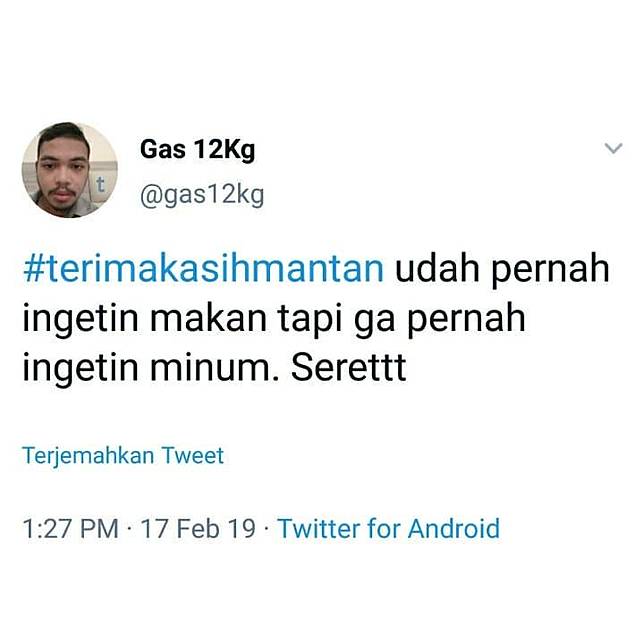Image resolution: width=644 pixels, height=644 pixels.
Task: Click the word Tweet in the translate link
Action: pyautogui.click(x=193, y=456)
